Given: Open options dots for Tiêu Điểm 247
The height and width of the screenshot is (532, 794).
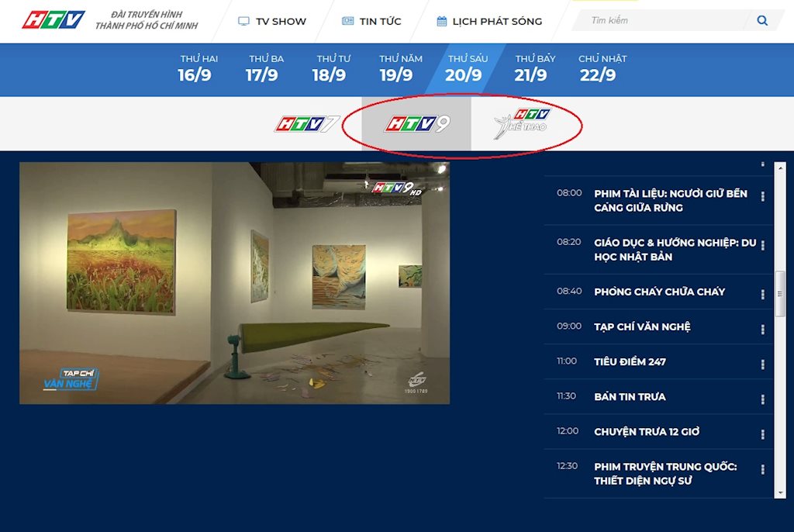Looking at the screenshot, I should [x=763, y=364].
